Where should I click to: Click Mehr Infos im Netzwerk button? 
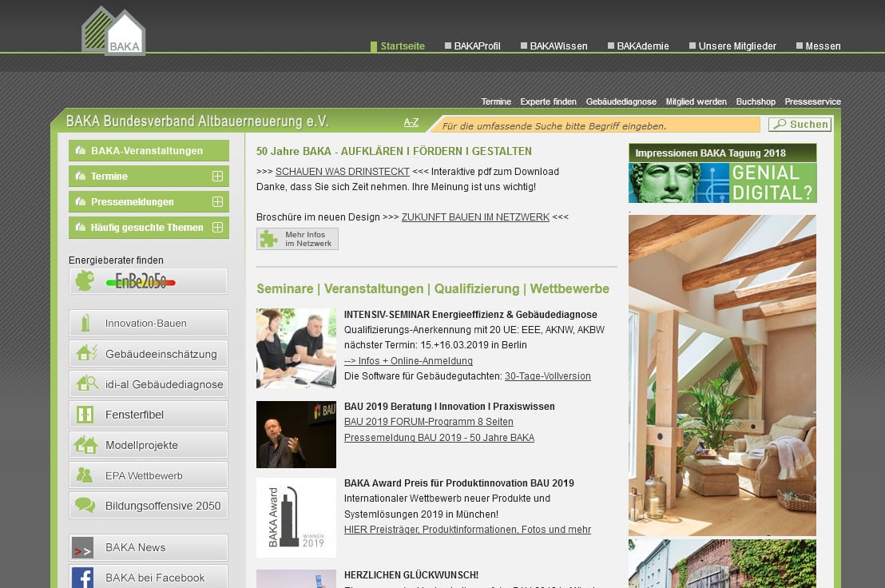tap(297, 239)
